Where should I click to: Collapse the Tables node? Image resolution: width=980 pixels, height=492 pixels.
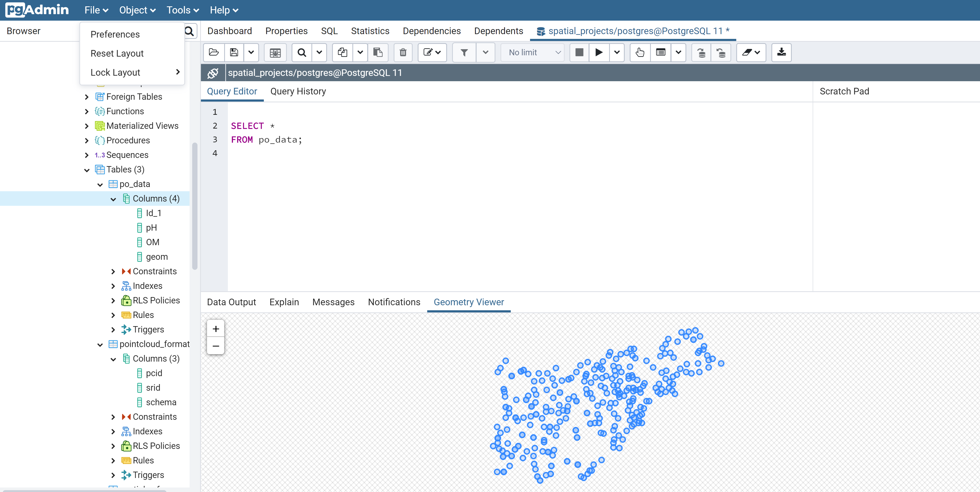87,169
